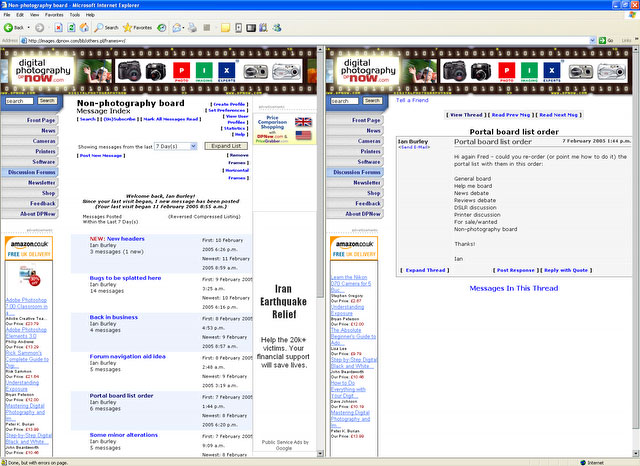Click the UK flag icon
The height and width of the screenshot is (466, 640).
(303, 122)
